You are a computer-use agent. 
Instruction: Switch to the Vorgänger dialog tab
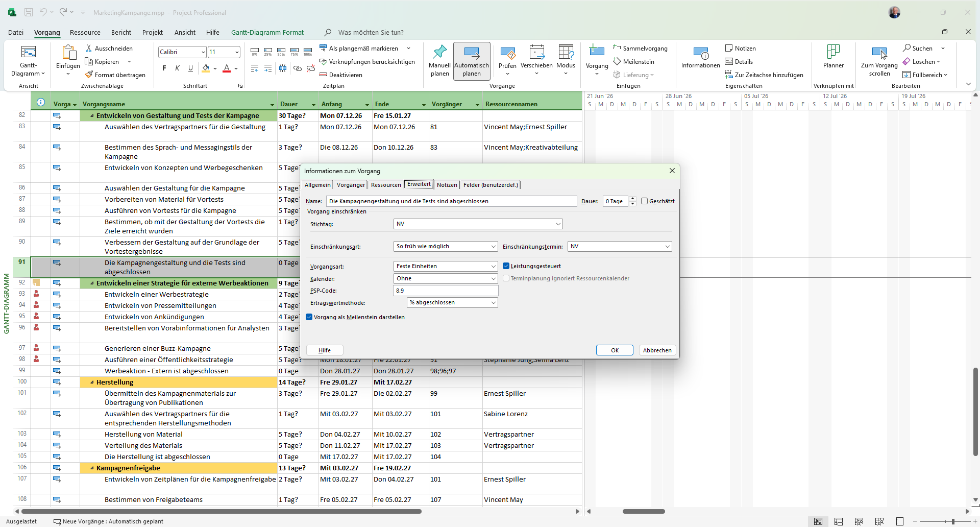(351, 184)
